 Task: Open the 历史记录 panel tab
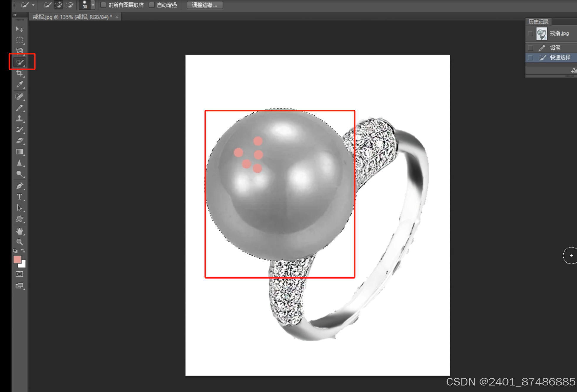tap(538, 22)
